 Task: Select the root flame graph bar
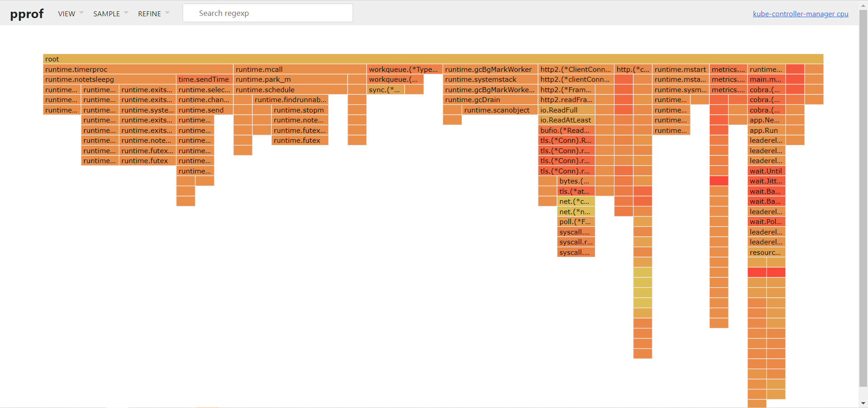coord(433,59)
